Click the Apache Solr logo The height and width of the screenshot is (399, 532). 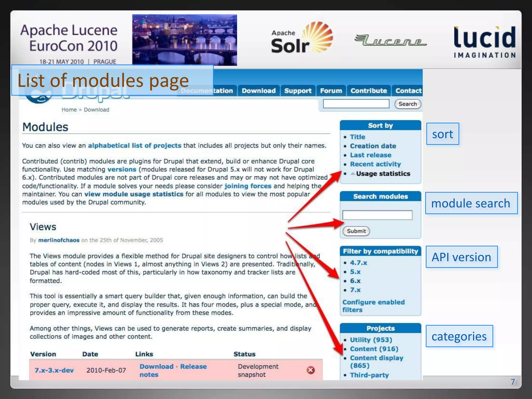[302, 38]
